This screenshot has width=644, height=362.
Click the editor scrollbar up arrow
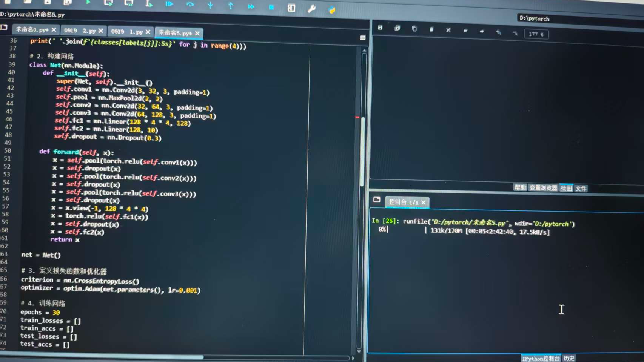(x=364, y=50)
